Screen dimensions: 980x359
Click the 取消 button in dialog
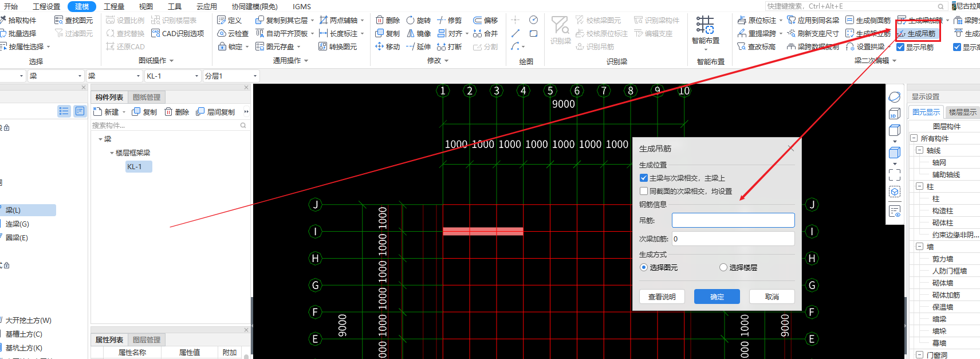[772, 296]
